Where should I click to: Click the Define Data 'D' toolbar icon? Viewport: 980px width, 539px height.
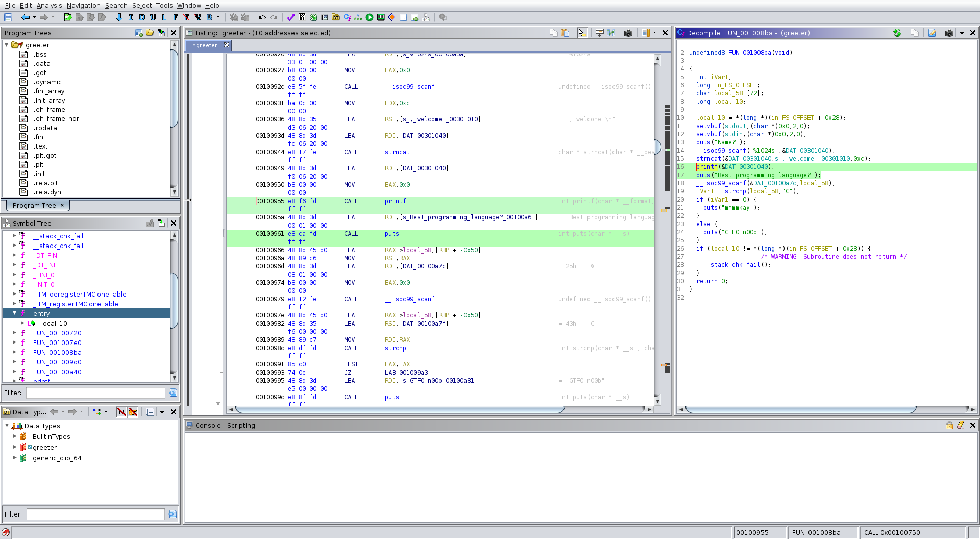[x=141, y=17]
